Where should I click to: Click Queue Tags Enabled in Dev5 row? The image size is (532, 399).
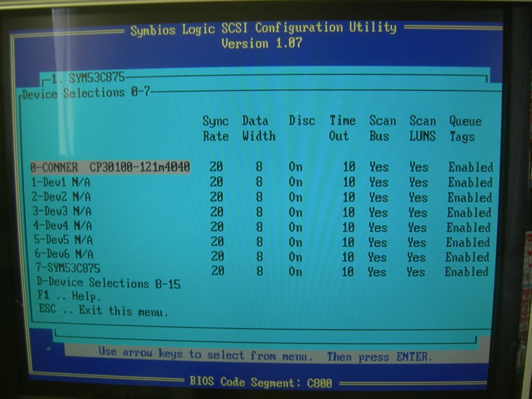468,242
